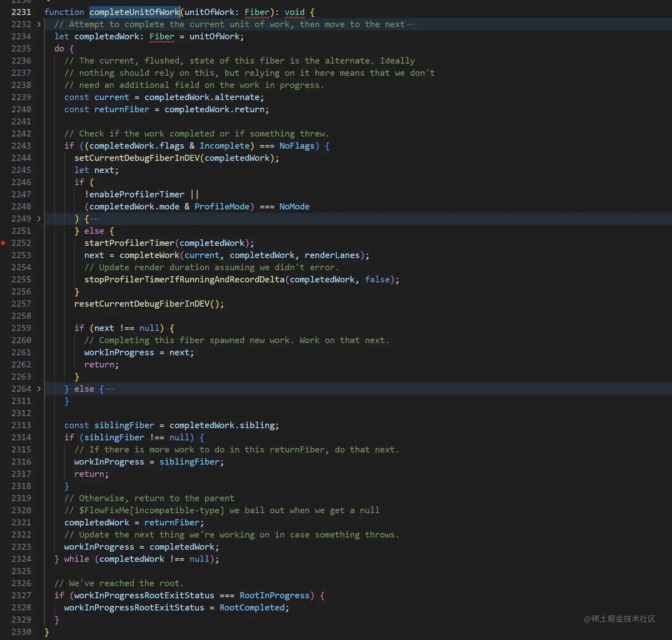
Task: Click the "We've reached the root" comment
Action: coord(119,583)
